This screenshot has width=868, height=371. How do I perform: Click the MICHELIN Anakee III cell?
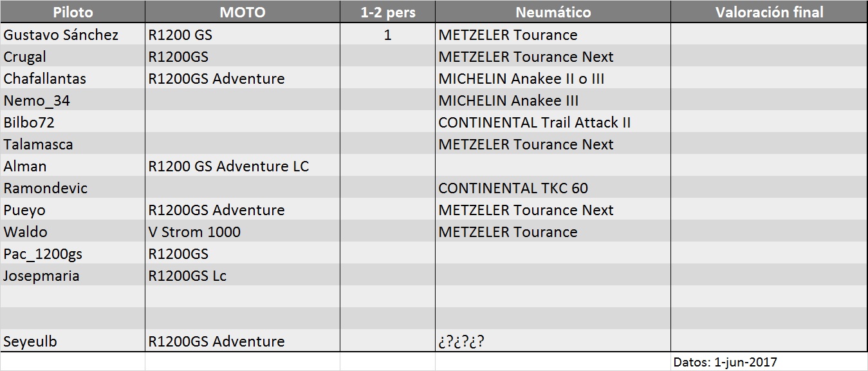(x=553, y=100)
